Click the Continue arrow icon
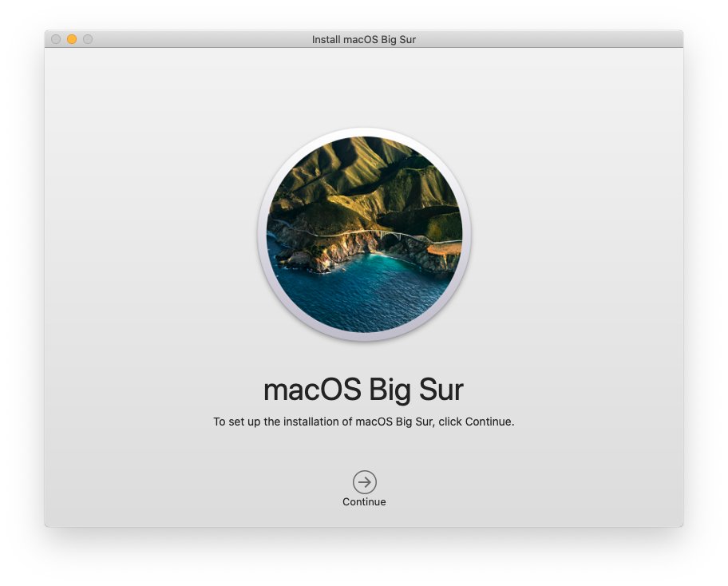 tap(365, 482)
